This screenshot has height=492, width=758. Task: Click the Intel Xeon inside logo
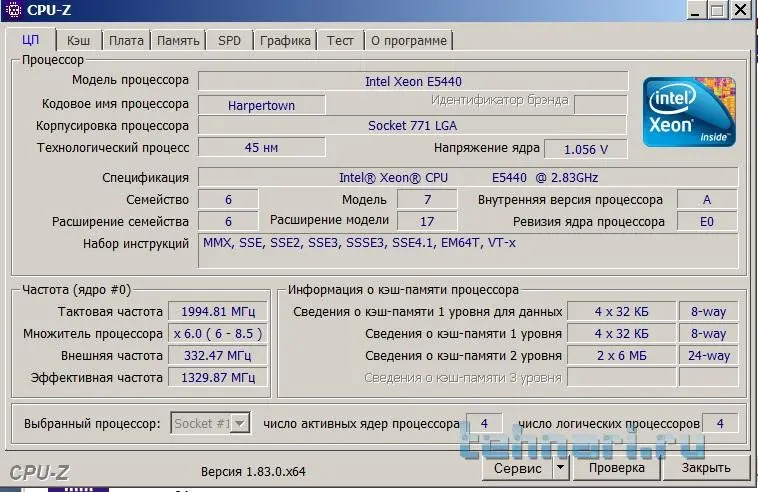click(689, 112)
